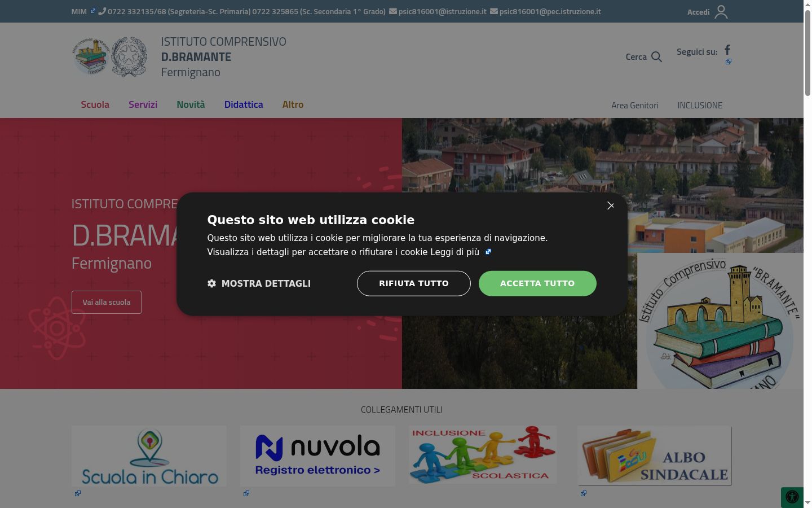Viewport: 812px width, 508px height.
Task: Click the MIM link in the top bar
Action: coord(79,11)
